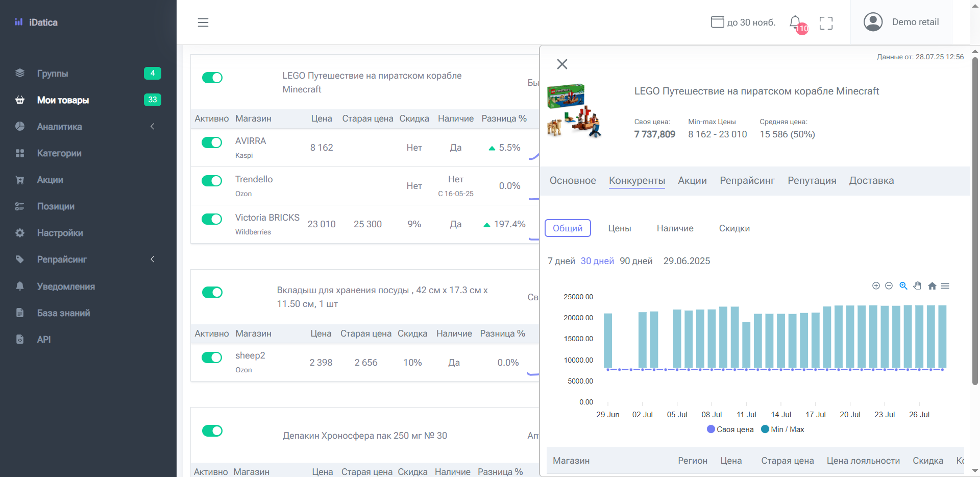Turn off Victoria BRICKS toggle
Screen dimensions: 980x477
212,219
